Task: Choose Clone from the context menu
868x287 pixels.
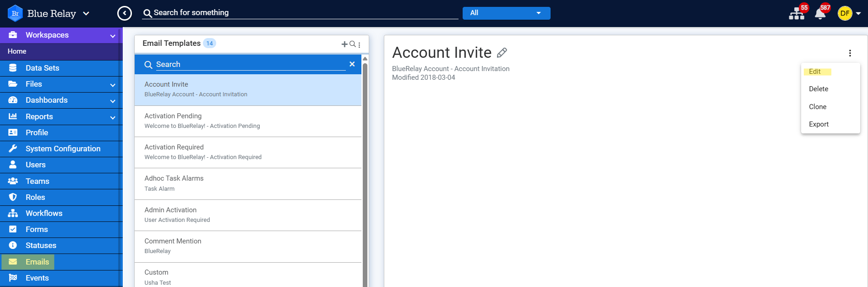Action: coord(818,107)
